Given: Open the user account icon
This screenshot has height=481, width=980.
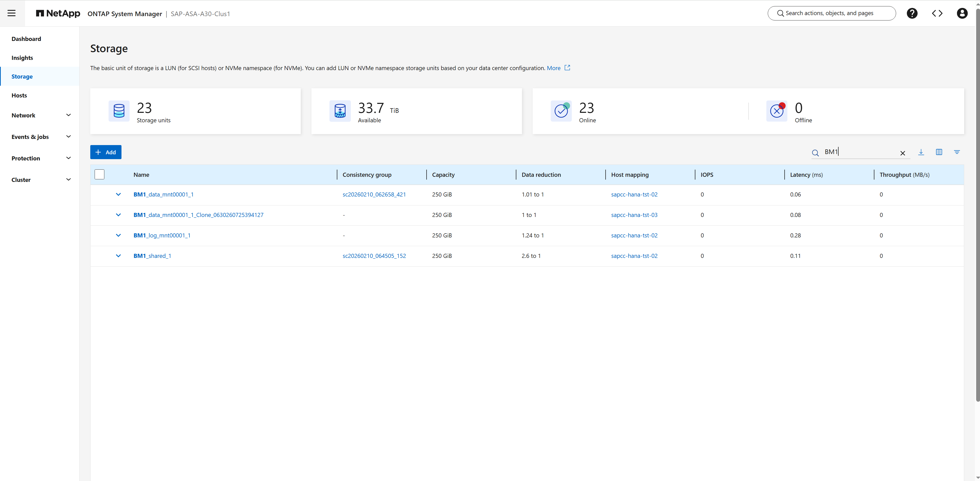Looking at the screenshot, I should [x=962, y=13].
